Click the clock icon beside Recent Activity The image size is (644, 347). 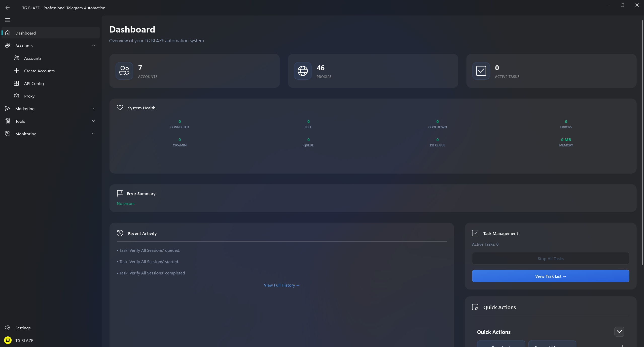pos(120,233)
